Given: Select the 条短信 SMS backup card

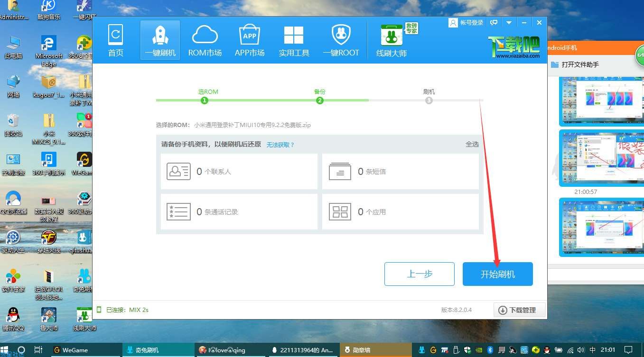Looking at the screenshot, I should click(401, 172).
